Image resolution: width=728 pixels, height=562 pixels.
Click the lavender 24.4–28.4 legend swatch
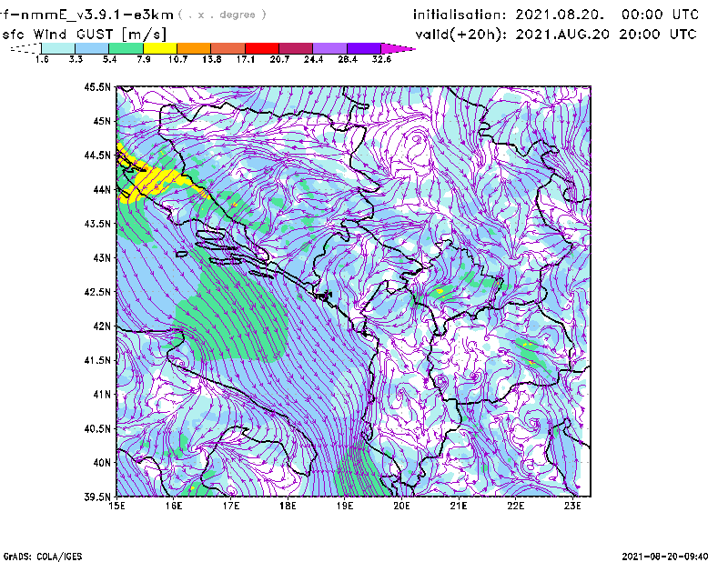coord(330,48)
